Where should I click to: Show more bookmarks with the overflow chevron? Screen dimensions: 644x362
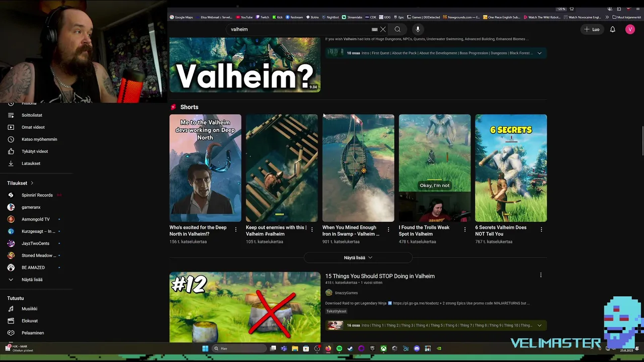point(607,17)
